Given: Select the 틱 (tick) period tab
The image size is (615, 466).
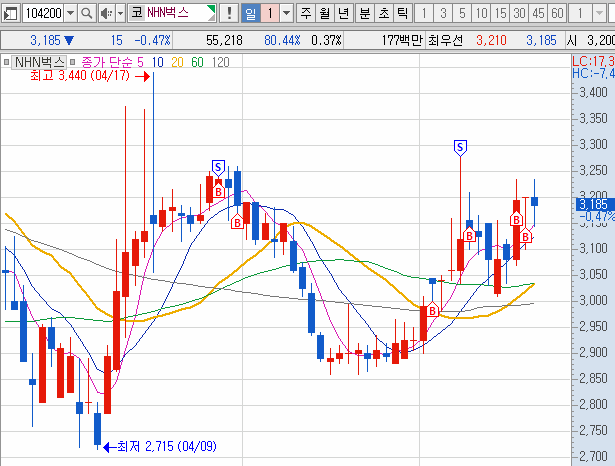Looking at the screenshot, I should (401, 13).
